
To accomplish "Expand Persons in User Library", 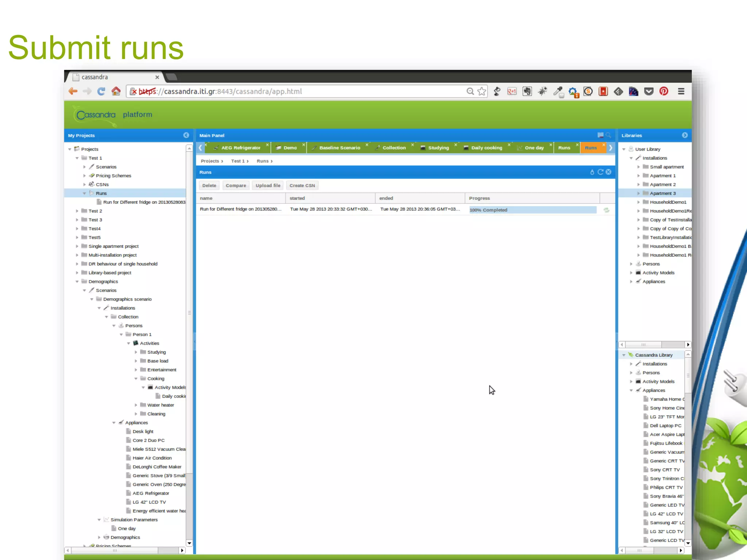I will click(631, 264).
